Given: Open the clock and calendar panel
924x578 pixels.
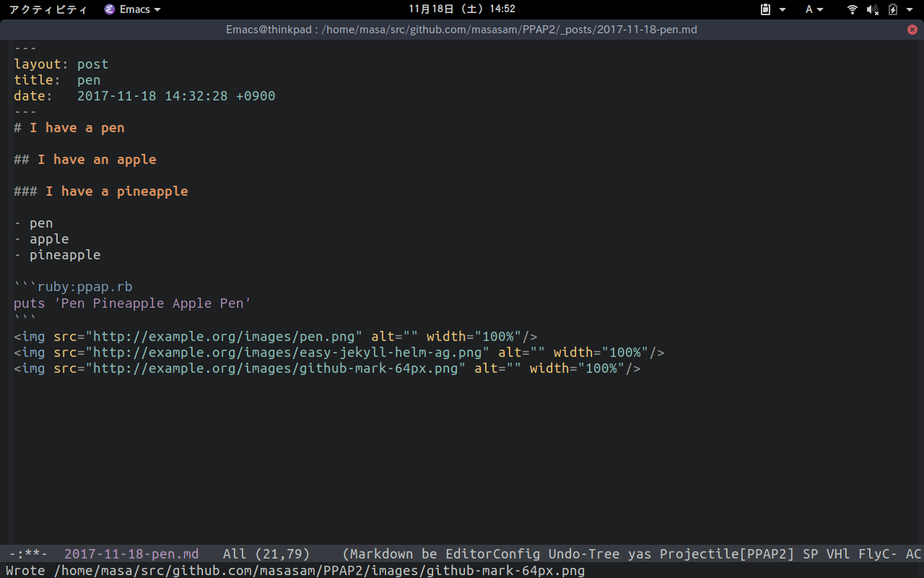Looking at the screenshot, I should point(462,9).
